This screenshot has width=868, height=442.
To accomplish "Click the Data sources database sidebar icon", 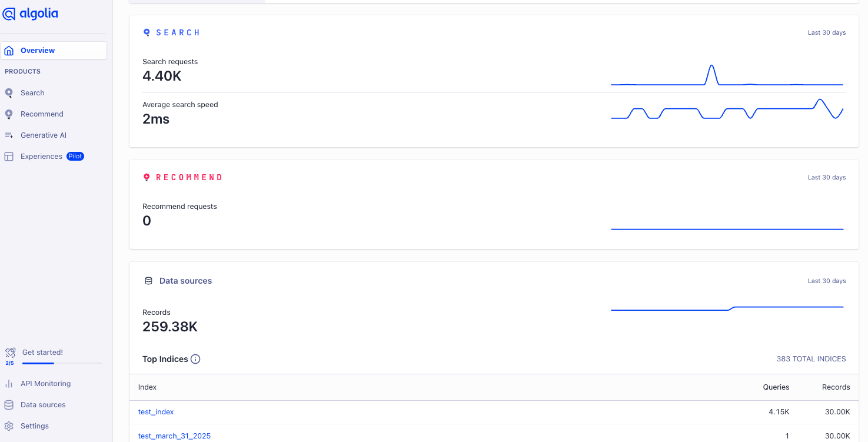I will [9, 405].
